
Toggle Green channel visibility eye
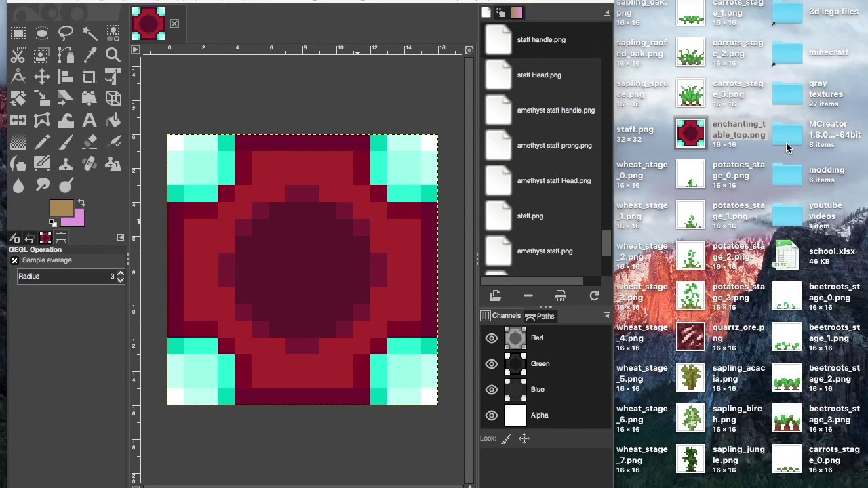click(x=492, y=364)
